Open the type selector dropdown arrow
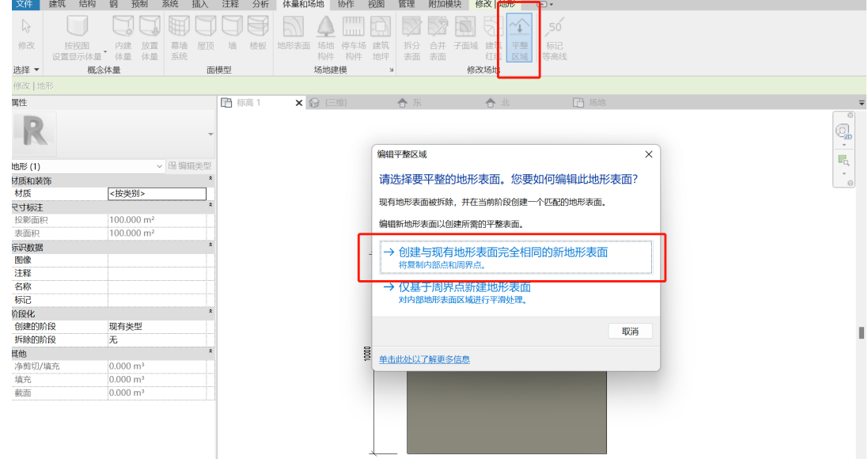 (210, 134)
